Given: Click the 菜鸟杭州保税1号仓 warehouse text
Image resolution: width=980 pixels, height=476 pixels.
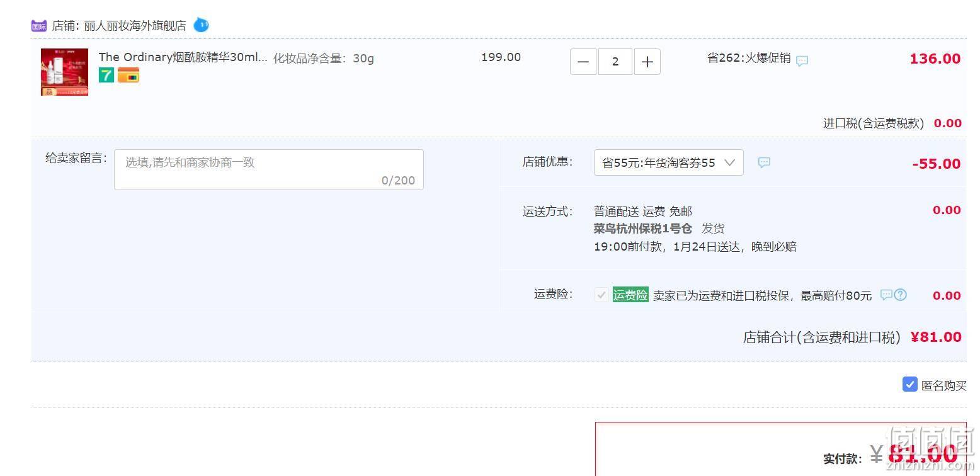Looking at the screenshot, I should point(643,228).
